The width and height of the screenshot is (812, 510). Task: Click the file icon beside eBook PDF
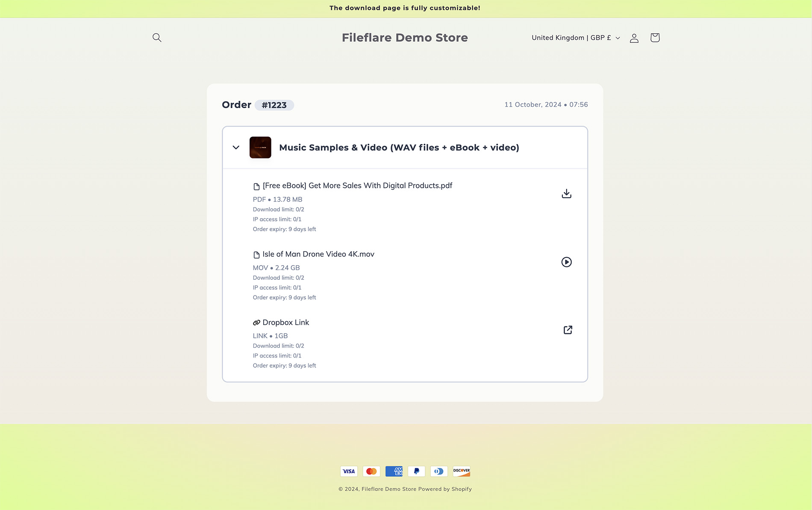(x=256, y=186)
